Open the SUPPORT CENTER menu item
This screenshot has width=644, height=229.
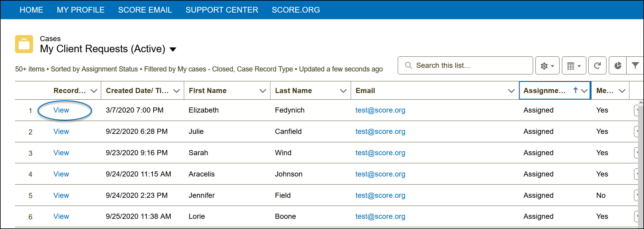[x=222, y=10]
